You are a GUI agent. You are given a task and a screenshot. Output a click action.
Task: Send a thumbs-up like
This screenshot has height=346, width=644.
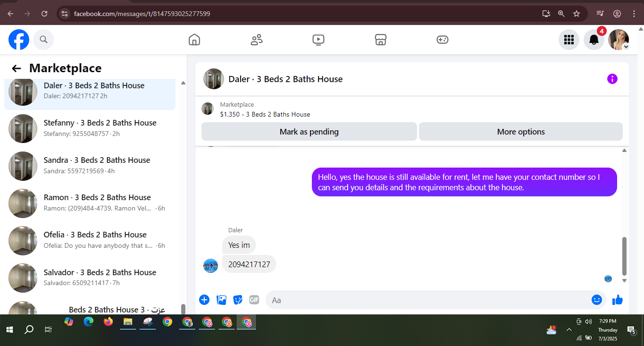618,300
